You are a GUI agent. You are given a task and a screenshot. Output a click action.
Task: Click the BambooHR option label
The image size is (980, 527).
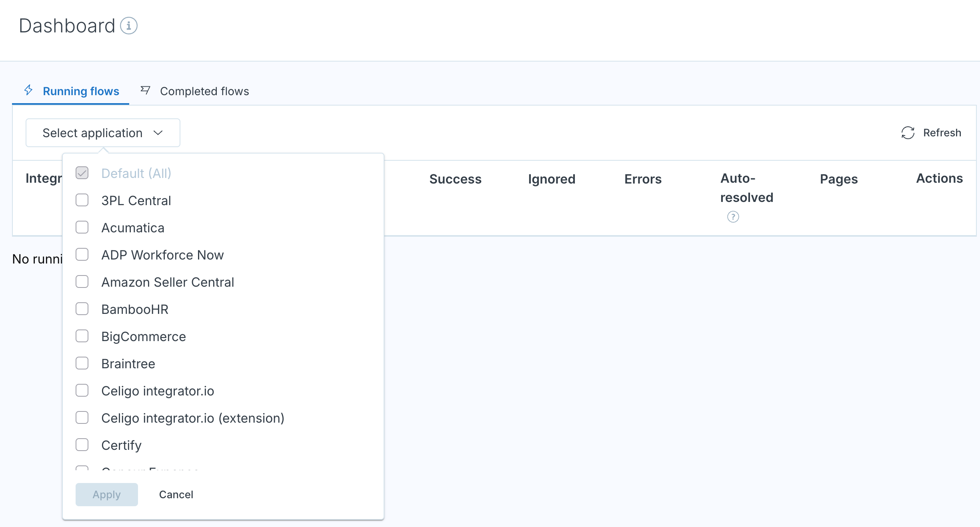pyautogui.click(x=135, y=309)
